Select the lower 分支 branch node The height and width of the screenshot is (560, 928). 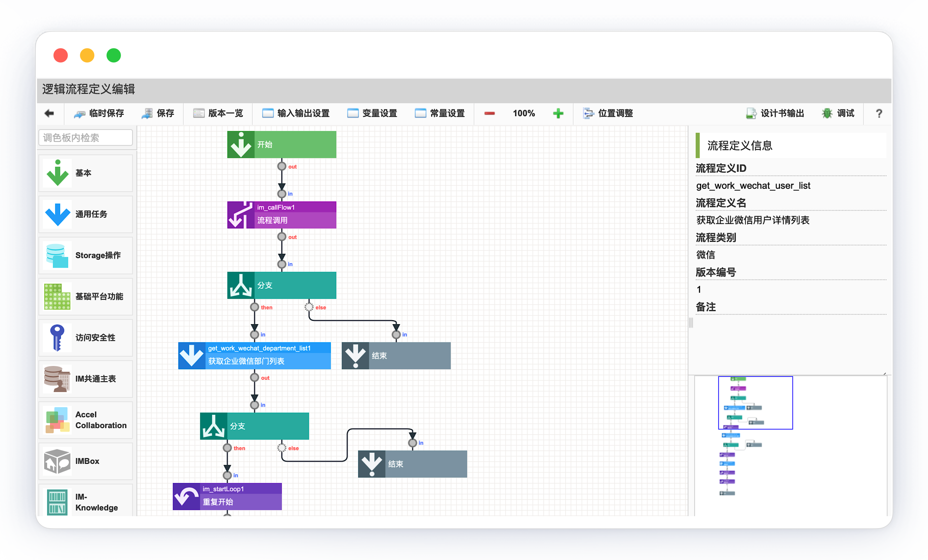[255, 426]
